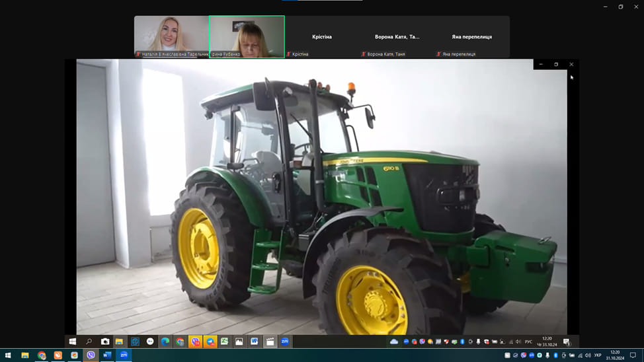Image resolution: width=644 pixels, height=362 pixels.
Task: Click Photos app in shared screen taskbar
Action: (x=239, y=342)
